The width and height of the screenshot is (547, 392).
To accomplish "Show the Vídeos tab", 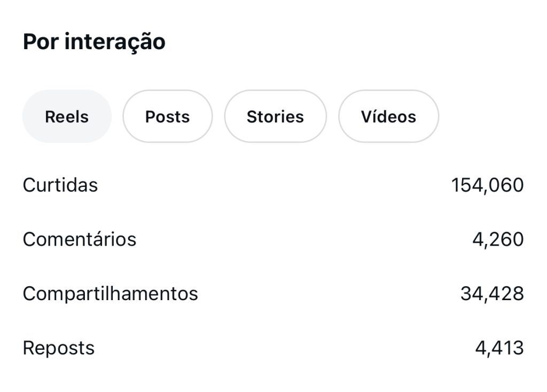I will point(388,116).
